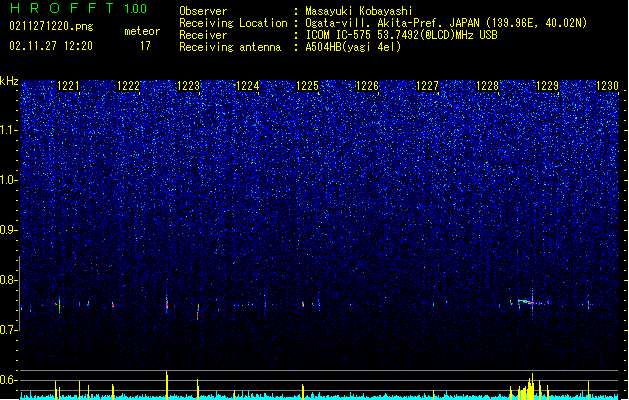
Task: Click the 'Observer' field label
Action: (x=203, y=11)
